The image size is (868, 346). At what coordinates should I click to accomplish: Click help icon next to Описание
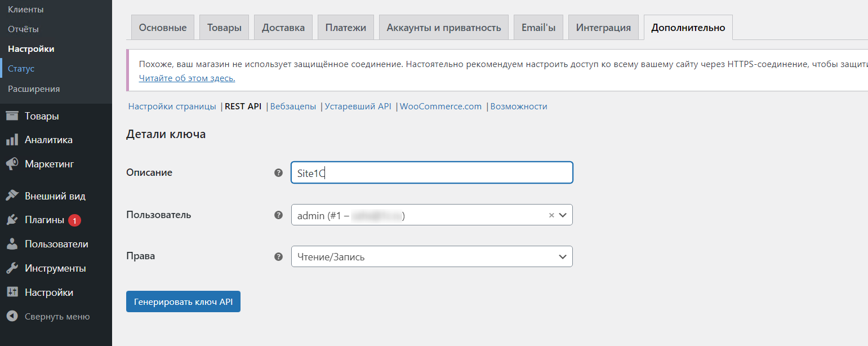pyautogui.click(x=278, y=172)
